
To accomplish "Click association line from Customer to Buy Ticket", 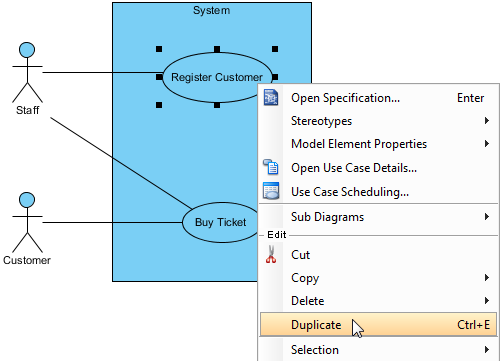I will [x=112, y=222].
